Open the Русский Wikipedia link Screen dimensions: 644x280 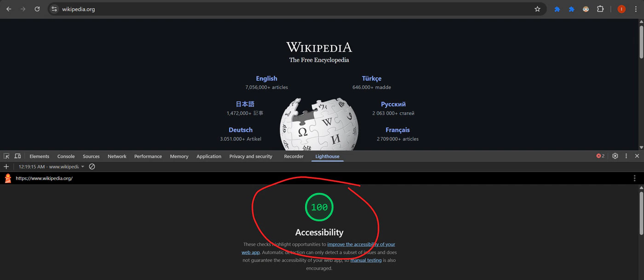pyautogui.click(x=393, y=105)
